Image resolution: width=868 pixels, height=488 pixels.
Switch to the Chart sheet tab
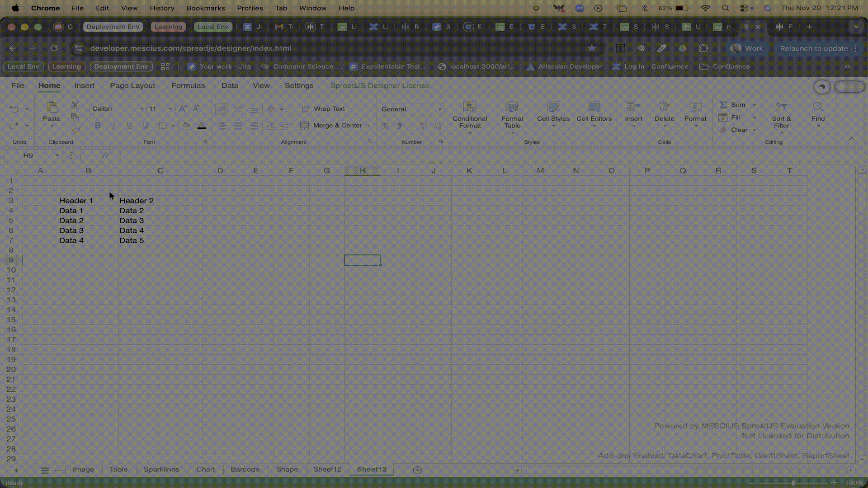pos(205,469)
